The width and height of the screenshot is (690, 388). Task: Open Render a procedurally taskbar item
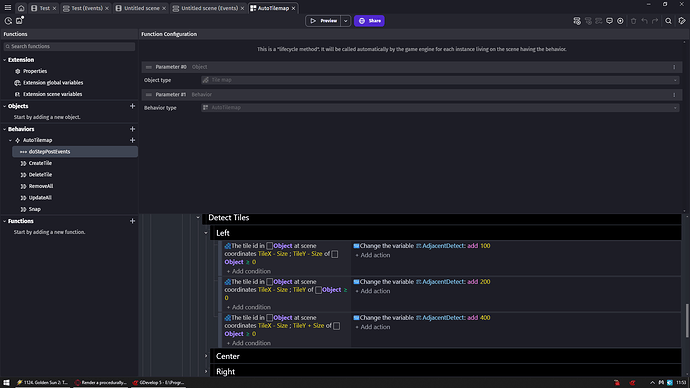101,383
